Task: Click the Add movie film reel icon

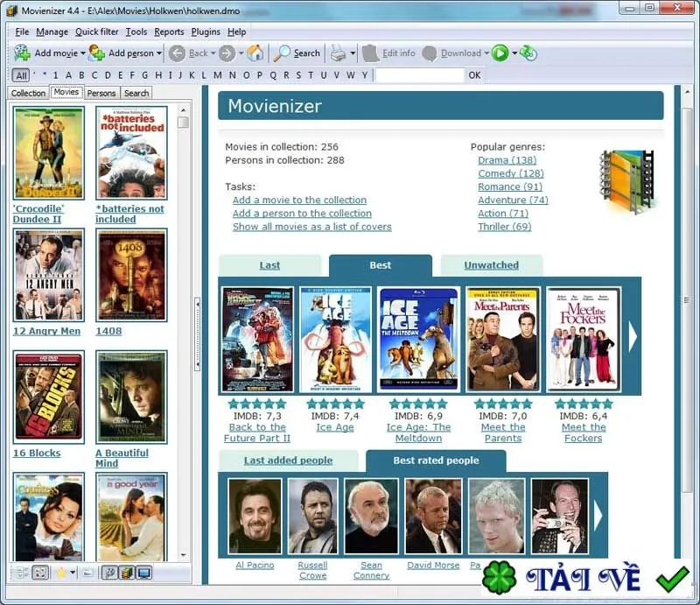Action: 22,53
